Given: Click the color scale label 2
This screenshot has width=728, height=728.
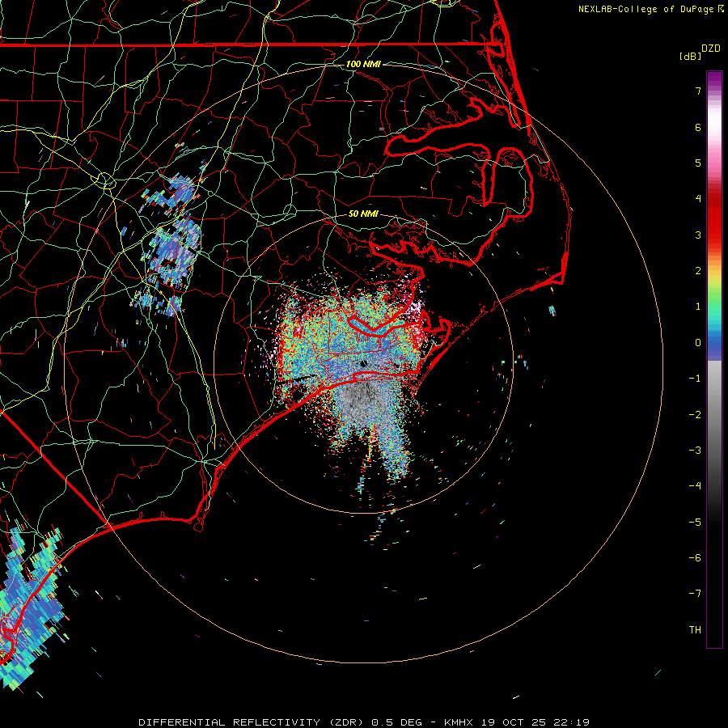Looking at the screenshot, I should point(698,271).
